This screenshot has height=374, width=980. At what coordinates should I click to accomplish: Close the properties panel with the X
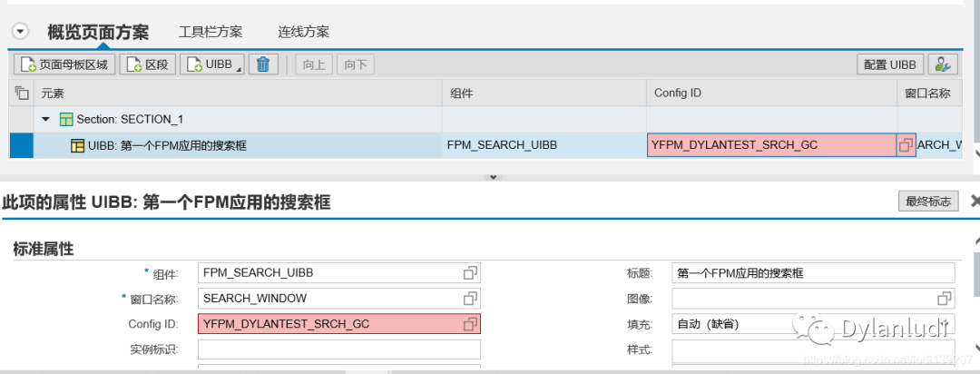click(x=975, y=201)
